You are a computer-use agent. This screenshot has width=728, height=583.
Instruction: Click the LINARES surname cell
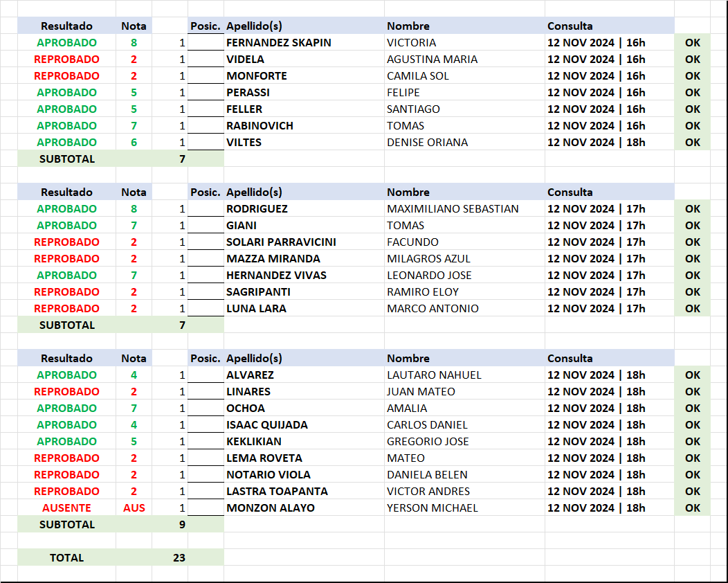(x=304, y=392)
